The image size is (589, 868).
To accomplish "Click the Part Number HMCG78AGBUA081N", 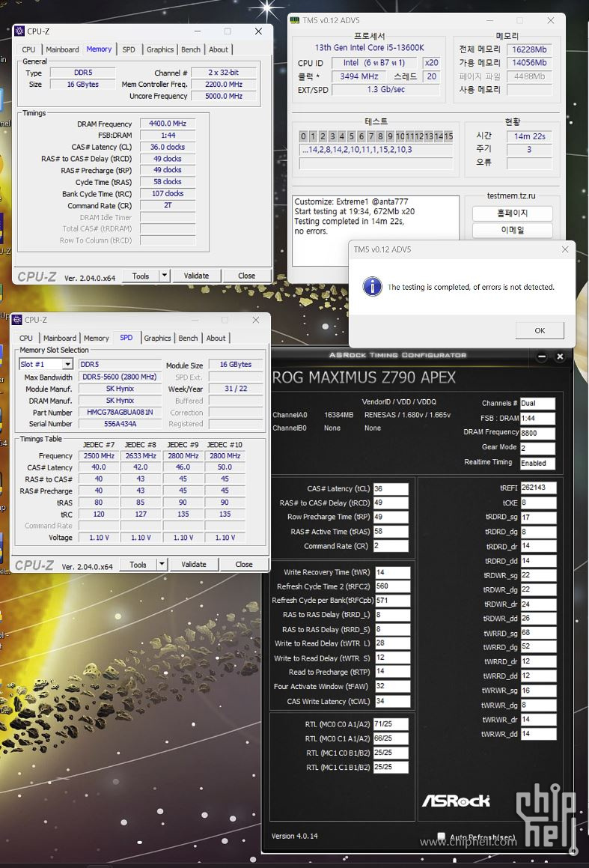I will pyautogui.click(x=120, y=413).
